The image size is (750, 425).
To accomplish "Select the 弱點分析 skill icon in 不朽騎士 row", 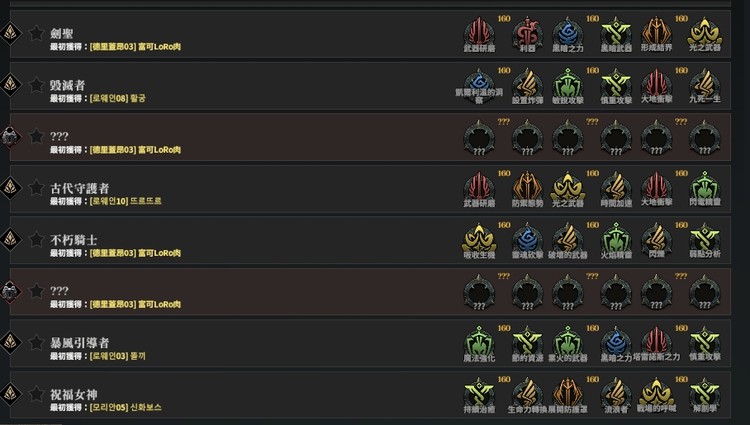I will click(x=705, y=239).
